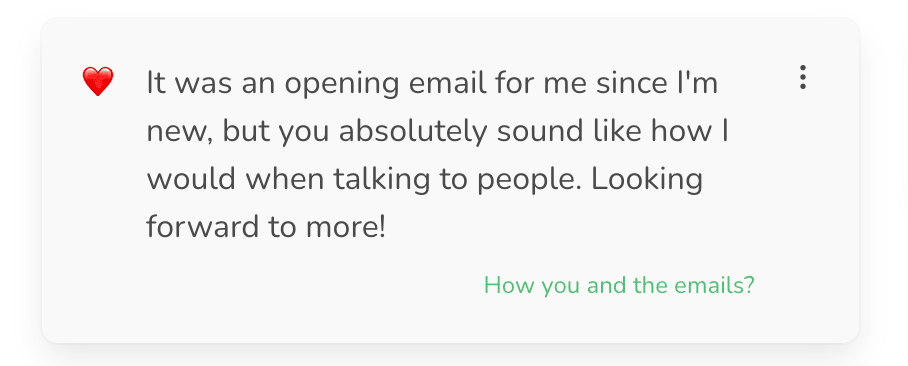This screenshot has width=908, height=366.
Task: Click the word 'absolutely' in the message
Action: click(413, 133)
